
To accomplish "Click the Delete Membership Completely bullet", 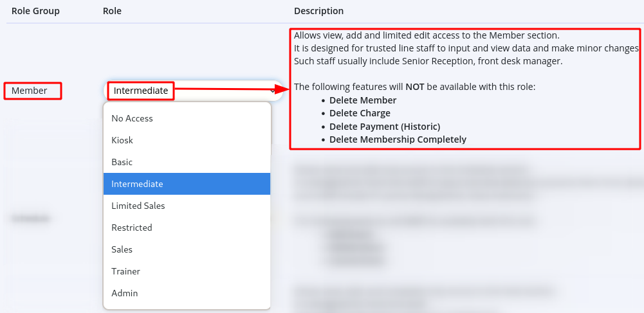I will click(398, 139).
